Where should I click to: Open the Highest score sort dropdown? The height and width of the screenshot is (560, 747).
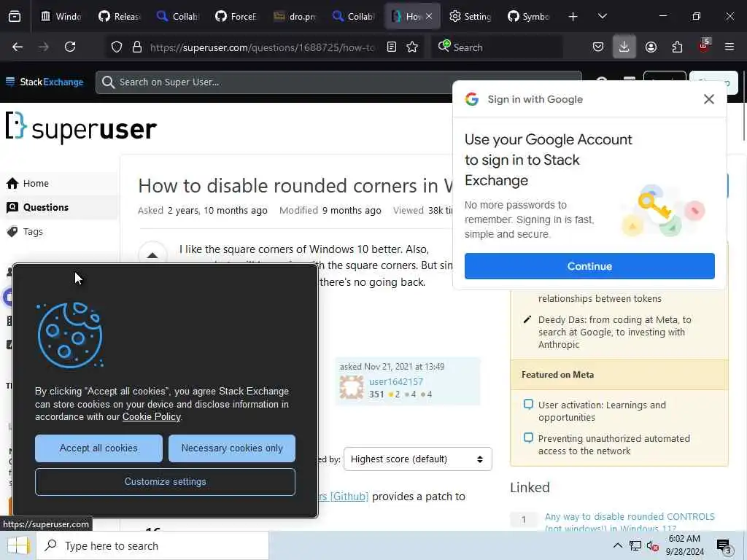(x=417, y=459)
